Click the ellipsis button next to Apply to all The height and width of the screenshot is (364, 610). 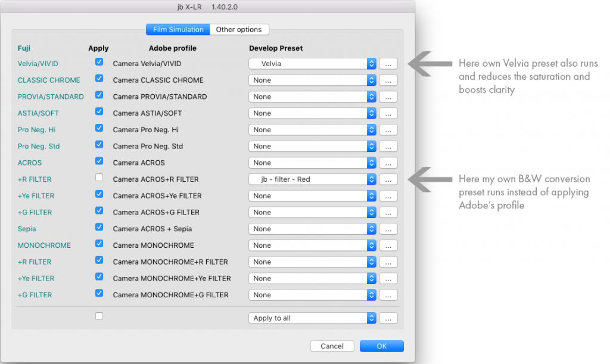[x=388, y=318]
